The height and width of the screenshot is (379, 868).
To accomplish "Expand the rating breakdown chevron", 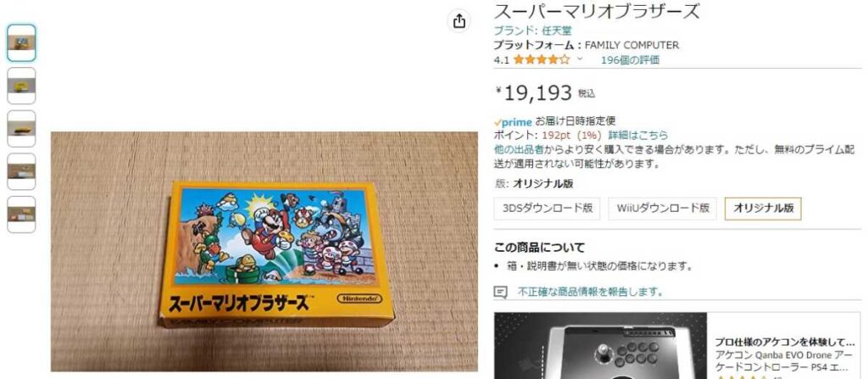I will (580, 59).
